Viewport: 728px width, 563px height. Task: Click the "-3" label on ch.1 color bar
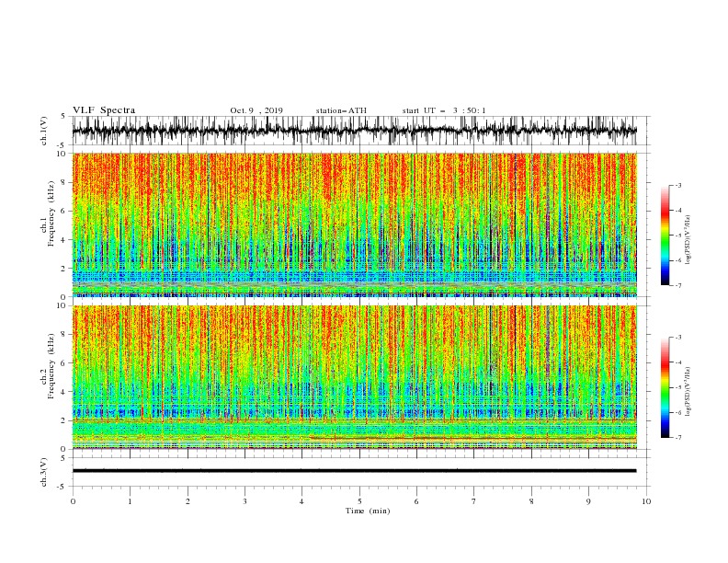[x=678, y=185]
